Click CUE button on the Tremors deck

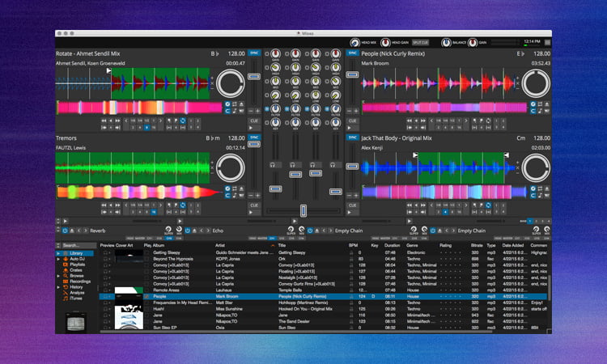(x=254, y=205)
